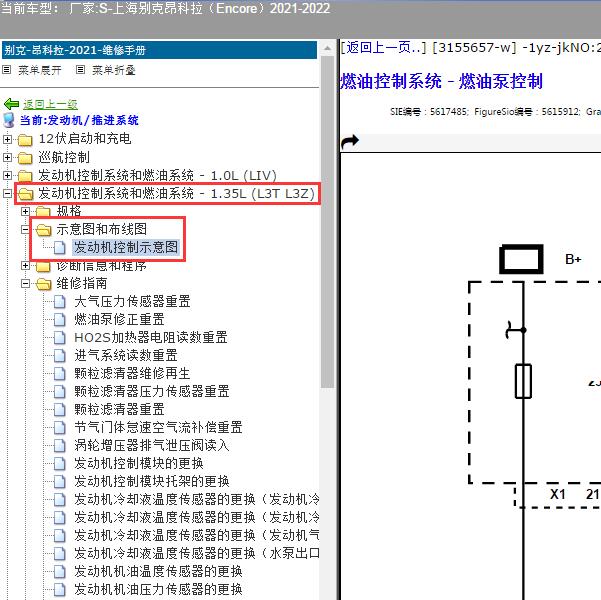
Task: Click document icon beside 燃油泵修正重置
Action: pyautogui.click(x=59, y=320)
